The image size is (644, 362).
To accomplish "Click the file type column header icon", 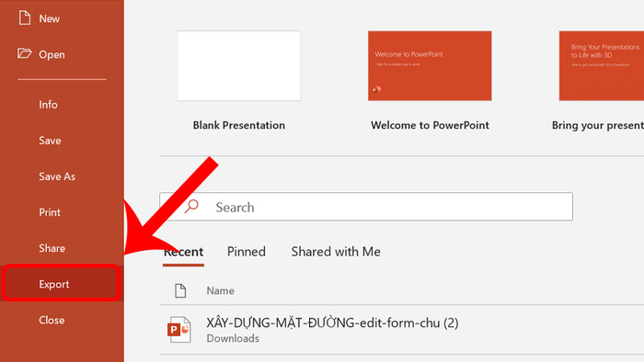I will pyautogui.click(x=180, y=290).
